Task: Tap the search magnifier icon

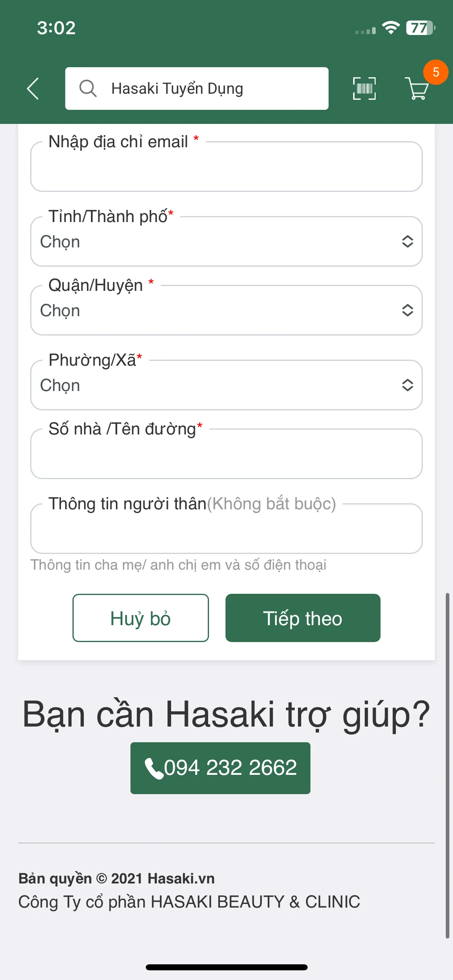Action: [x=88, y=89]
